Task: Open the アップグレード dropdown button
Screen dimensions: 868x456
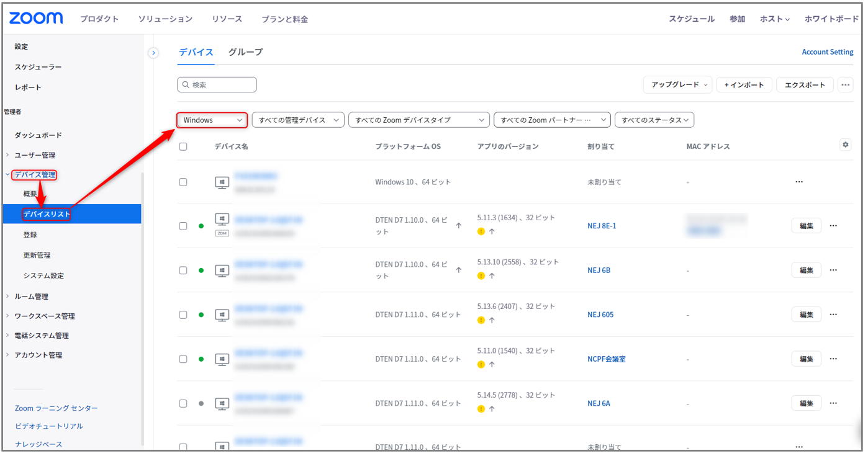Action: click(x=678, y=85)
